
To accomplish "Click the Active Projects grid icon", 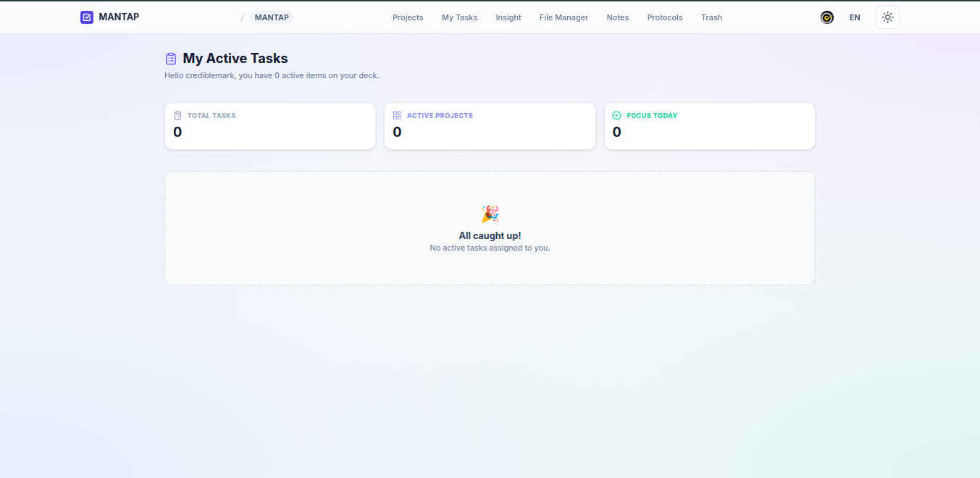I will click(x=397, y=115).
